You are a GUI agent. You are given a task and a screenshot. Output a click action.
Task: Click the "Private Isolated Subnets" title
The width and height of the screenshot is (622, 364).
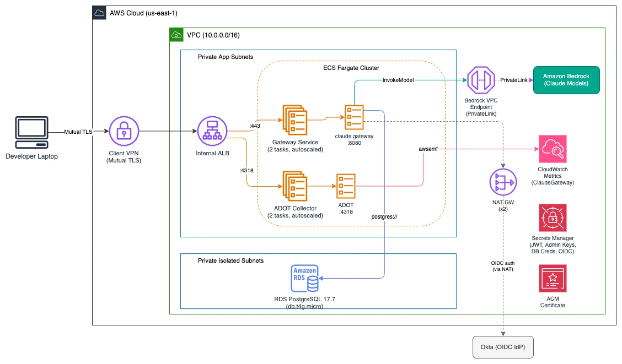point(230,260)
